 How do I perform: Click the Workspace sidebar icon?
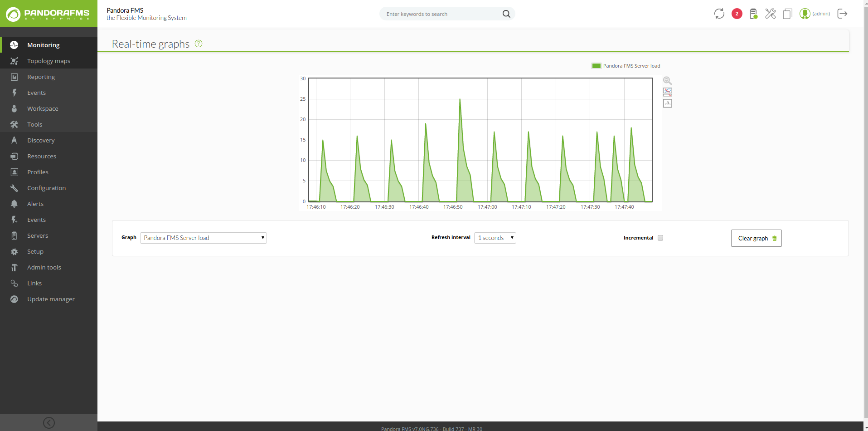(14, 108)
